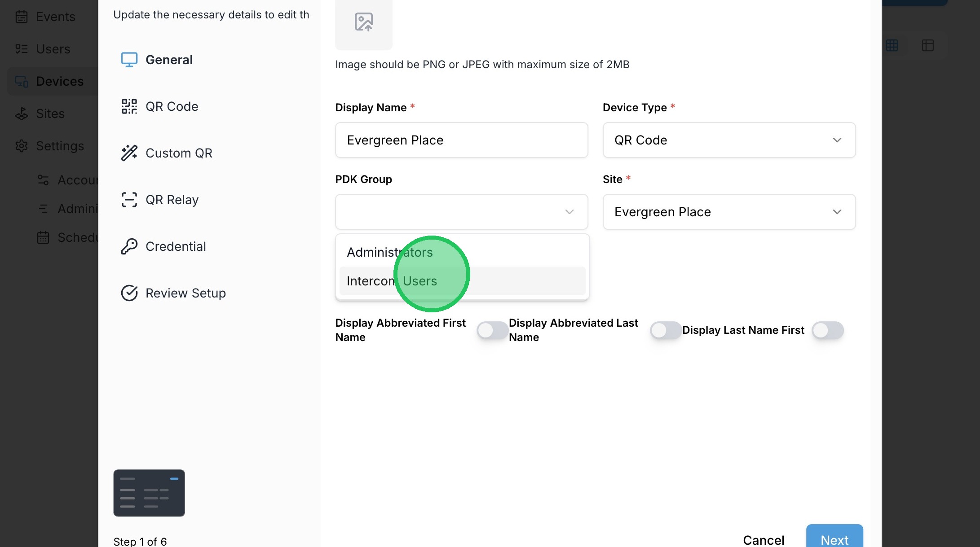Viewport: 980px width, 547px height.
Task: Click the General monitor icon
Action: pos(129,60)
